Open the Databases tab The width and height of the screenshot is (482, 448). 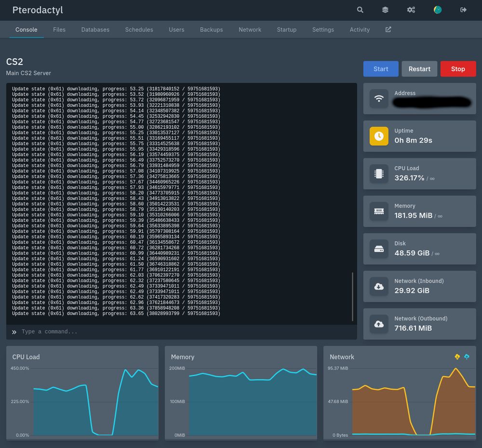point(95,30)
